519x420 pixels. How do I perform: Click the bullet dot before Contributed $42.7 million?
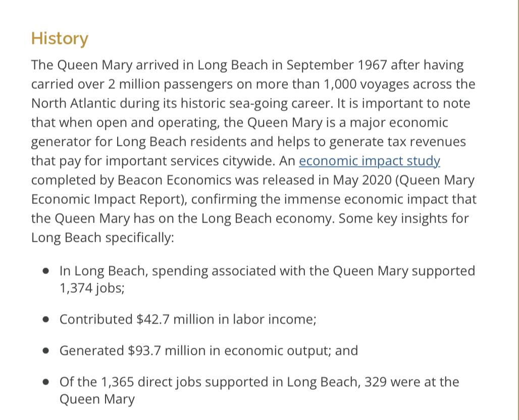pos(46,320)
